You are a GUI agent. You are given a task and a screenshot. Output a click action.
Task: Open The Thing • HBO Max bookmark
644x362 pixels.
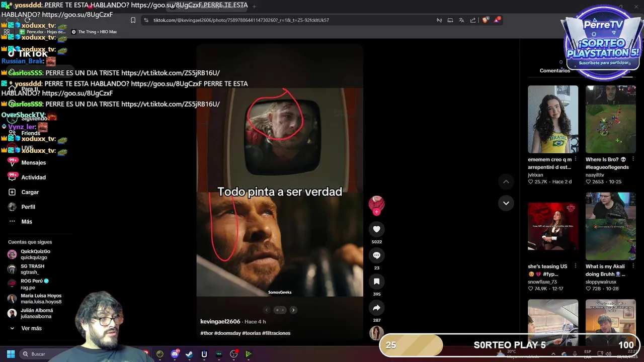pos(94,32)
